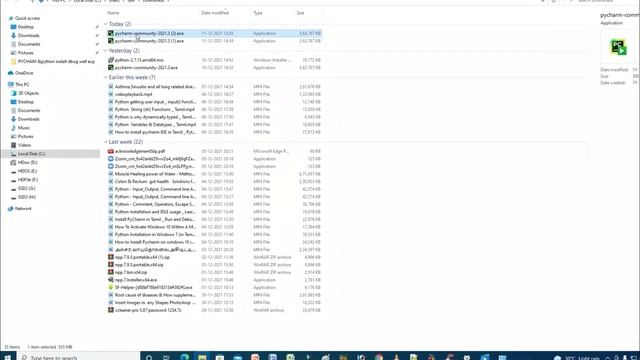Click the taskbar search box
Viewport: 640px width, 360px height.
[79, 357]
